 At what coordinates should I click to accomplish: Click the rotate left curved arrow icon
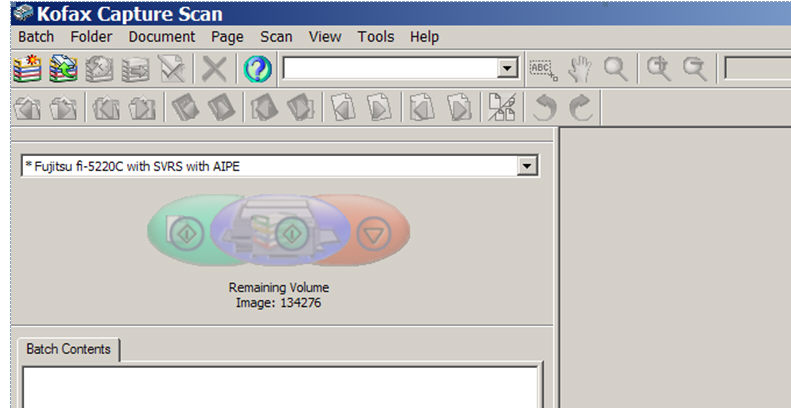point(545,108)
